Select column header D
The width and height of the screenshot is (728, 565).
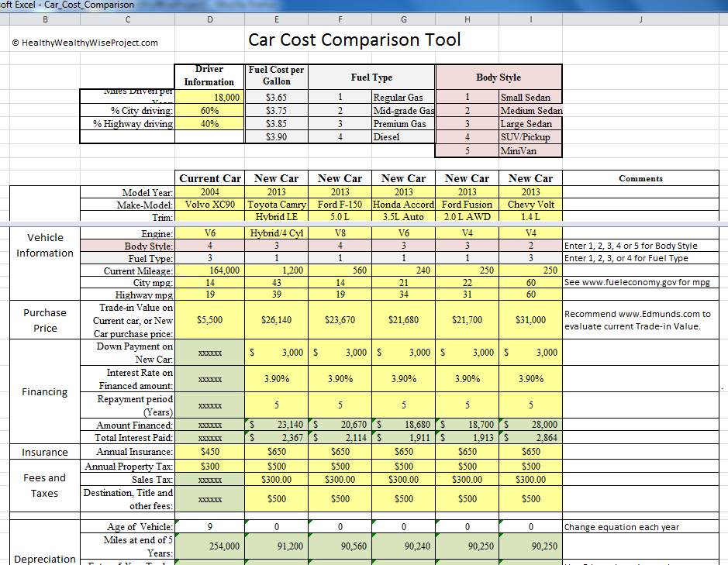[210, 19]
